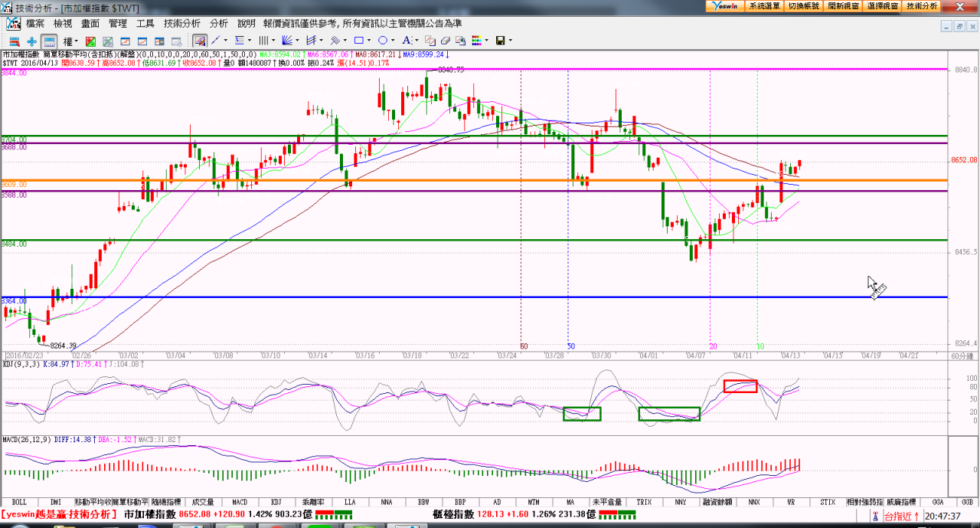Image resolution: width=980 pixels, height=528 pixels.
Task: Switch to the MACD indicator tab
Action: [240, 503]
